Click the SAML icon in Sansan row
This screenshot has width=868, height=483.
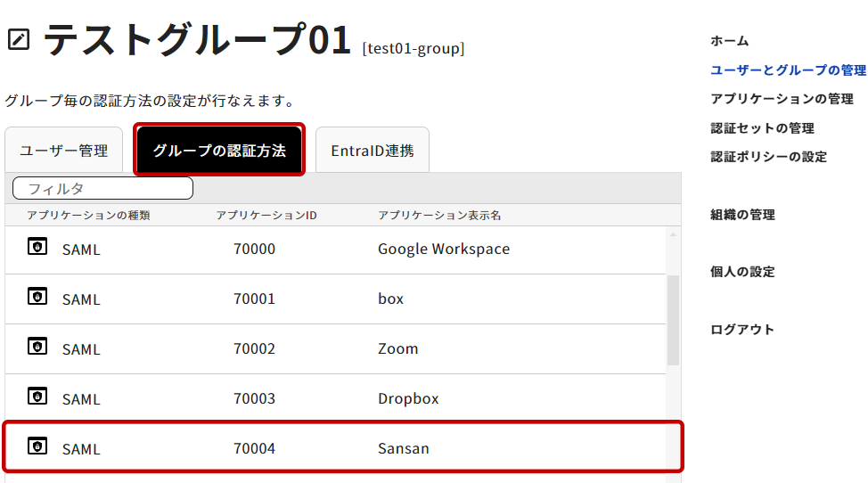click(x=37, y=446)
